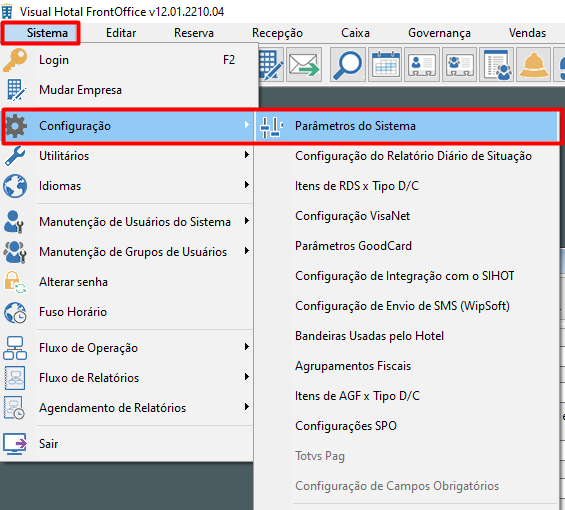Click the magnifying glass toolbar icon
The width and height of the screenshot is (565, 510).
[x=348, y=65]
